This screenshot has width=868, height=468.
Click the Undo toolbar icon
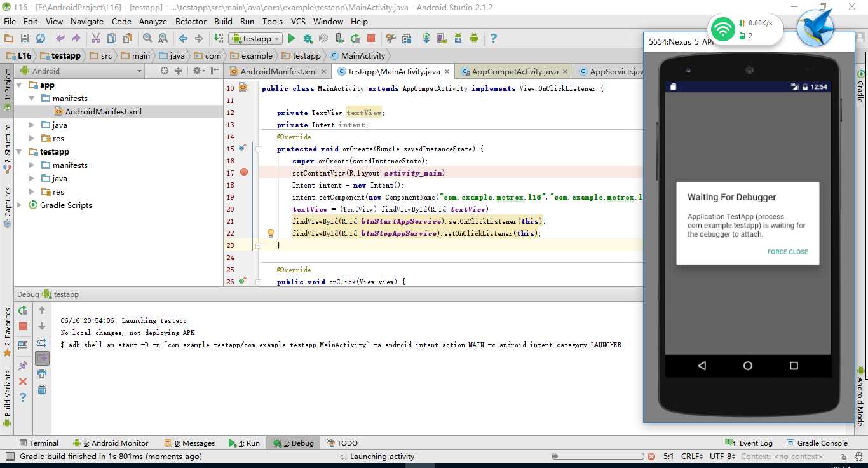(x=60, y=38)
